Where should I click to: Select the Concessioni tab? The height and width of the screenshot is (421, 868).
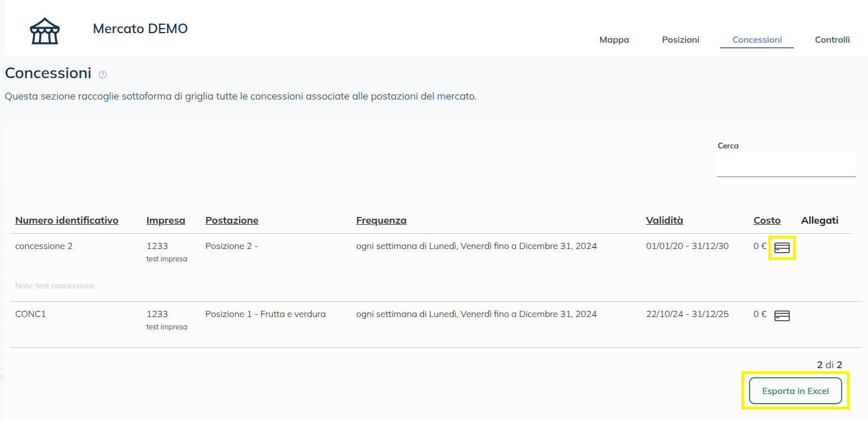757,40
